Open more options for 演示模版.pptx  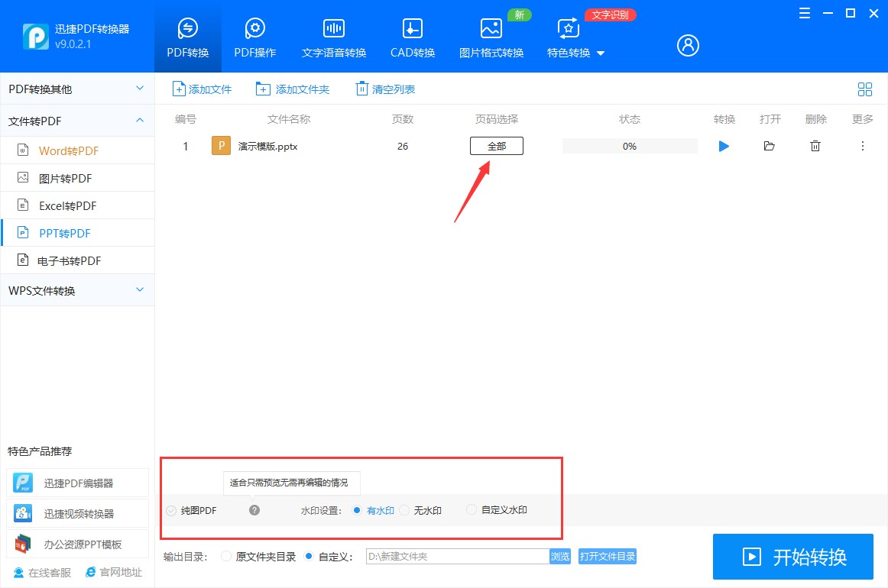863,146
